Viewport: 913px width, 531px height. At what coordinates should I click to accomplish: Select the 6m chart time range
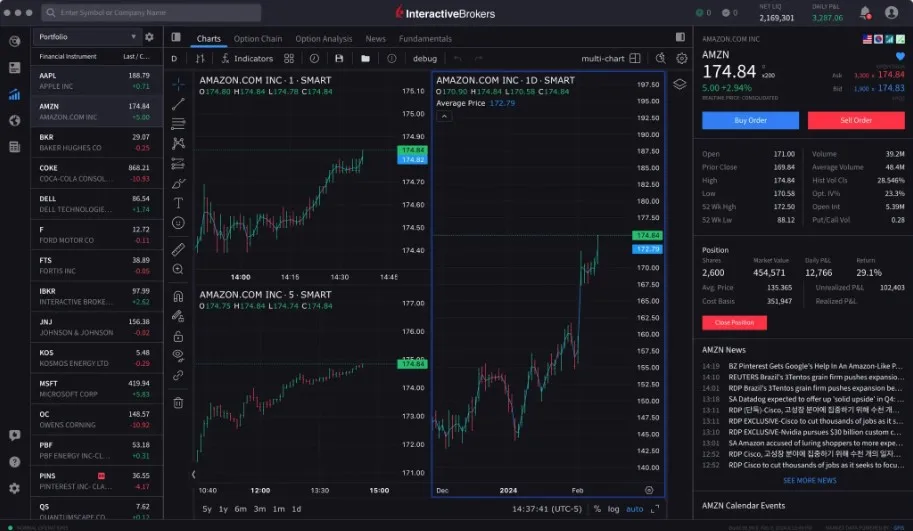pyautogui.click(x=240, y=509)
